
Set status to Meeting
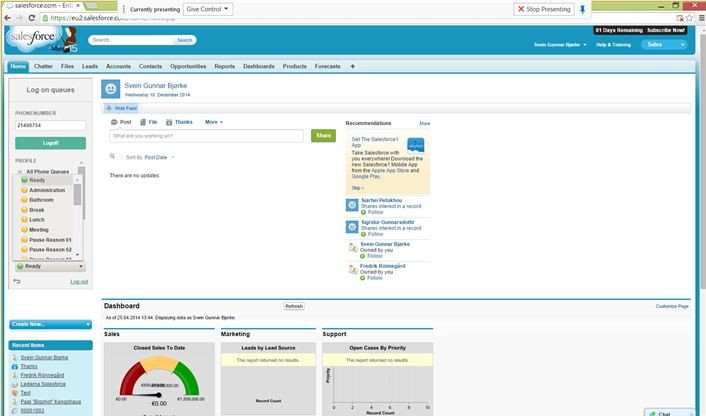[x=38, y=230]
